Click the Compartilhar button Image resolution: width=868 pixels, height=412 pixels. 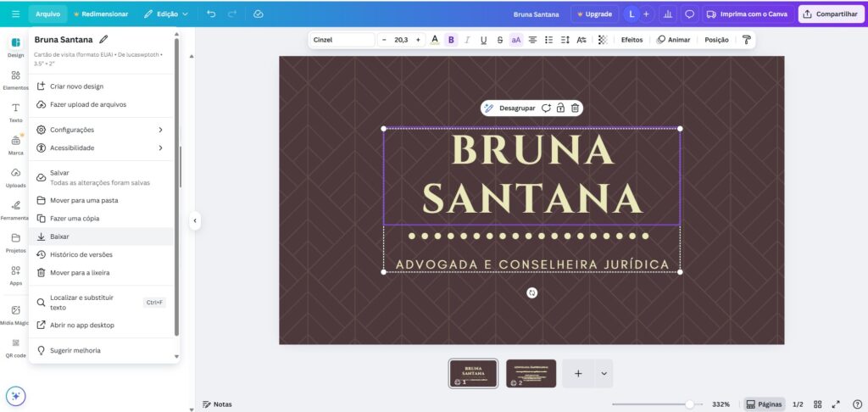click(830, 14)
